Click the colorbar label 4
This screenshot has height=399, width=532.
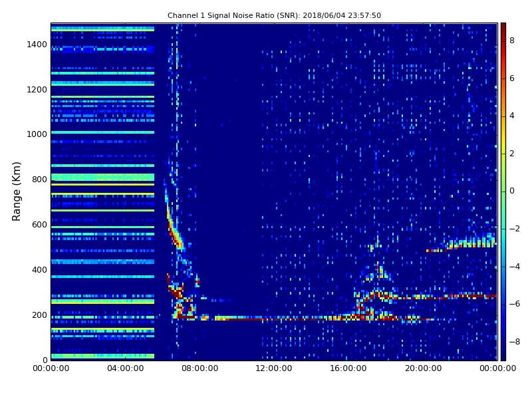tap(512, 116)
